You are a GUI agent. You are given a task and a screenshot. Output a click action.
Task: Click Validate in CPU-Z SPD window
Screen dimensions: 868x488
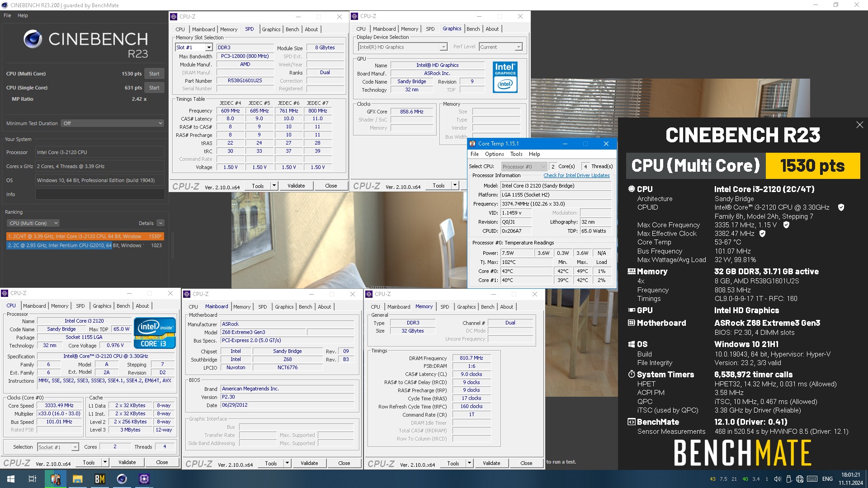point(297,186)
